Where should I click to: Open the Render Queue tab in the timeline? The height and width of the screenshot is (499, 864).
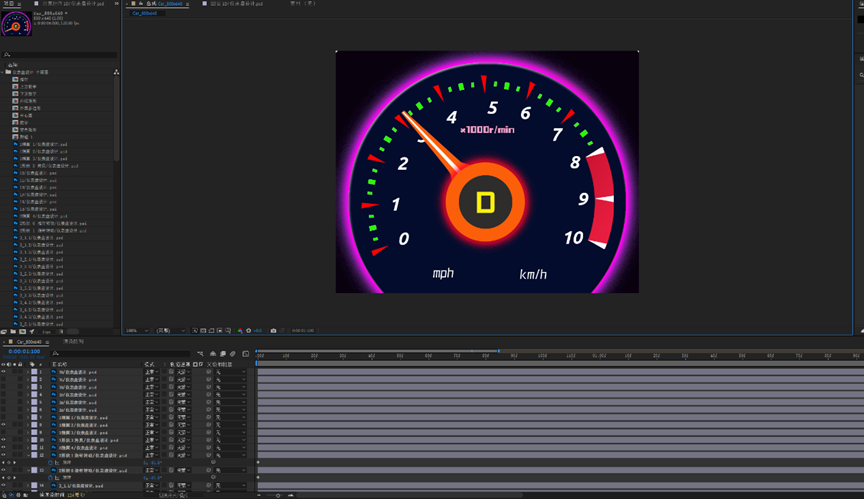(73, 341)
